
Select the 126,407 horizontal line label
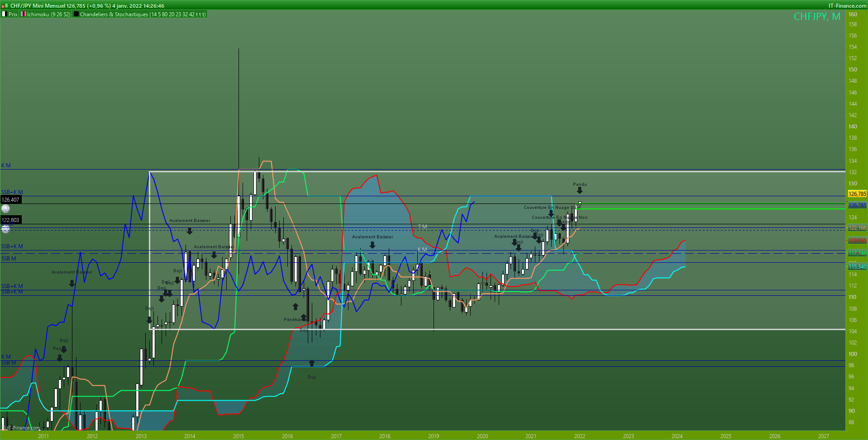10,200
